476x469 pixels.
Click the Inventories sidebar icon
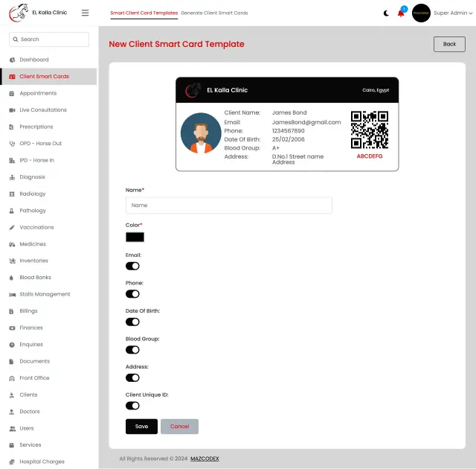12,261
